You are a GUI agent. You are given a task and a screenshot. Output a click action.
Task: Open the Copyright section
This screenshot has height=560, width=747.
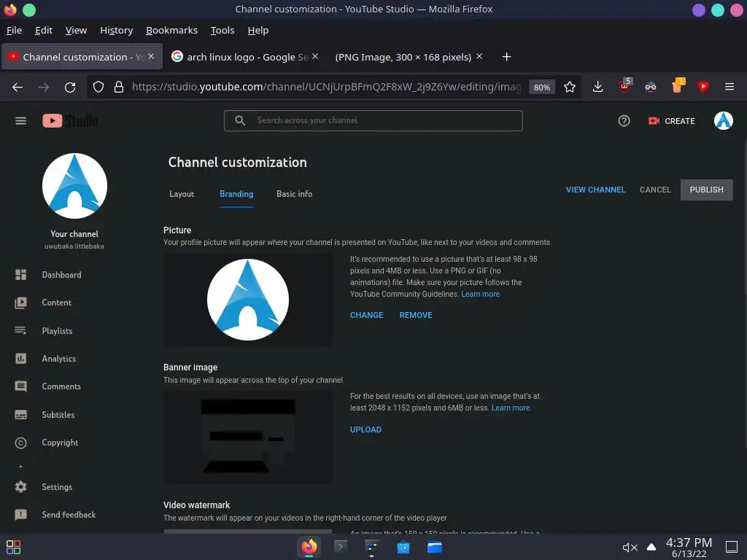tap(60, 443)
